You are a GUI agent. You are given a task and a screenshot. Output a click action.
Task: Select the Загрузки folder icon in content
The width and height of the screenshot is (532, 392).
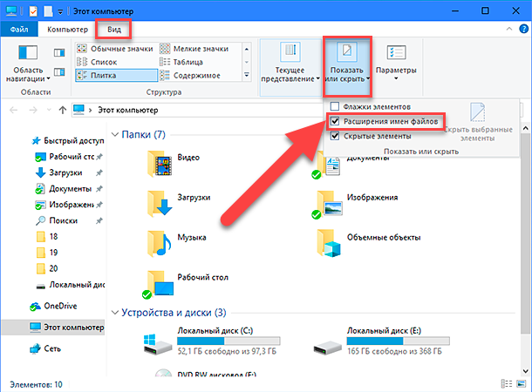point(160,204)
